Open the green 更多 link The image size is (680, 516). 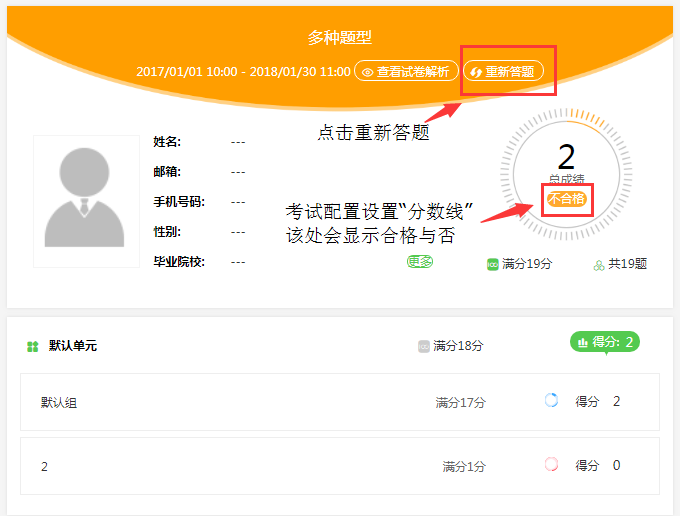[420, 261]
